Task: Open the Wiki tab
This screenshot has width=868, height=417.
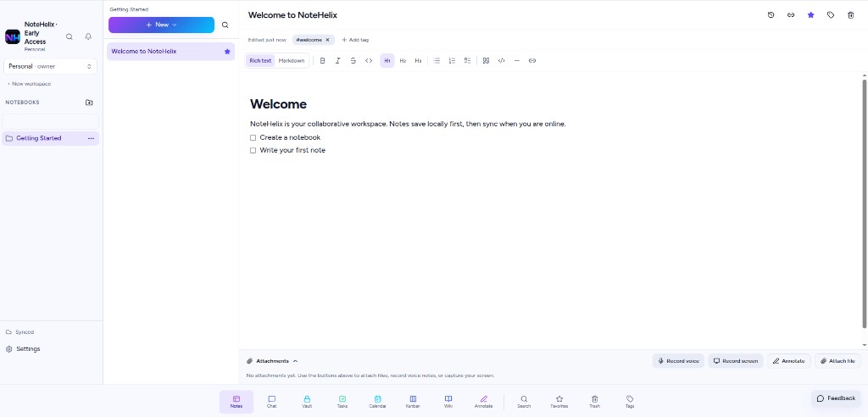Action: 448,402
